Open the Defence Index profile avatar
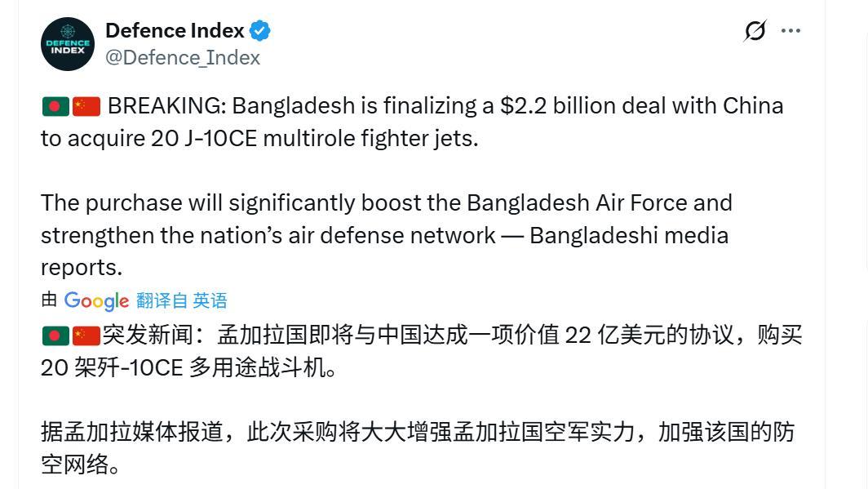Image resolution: width=868 pixels, height=489 pixels. click(x=68, y=43)
